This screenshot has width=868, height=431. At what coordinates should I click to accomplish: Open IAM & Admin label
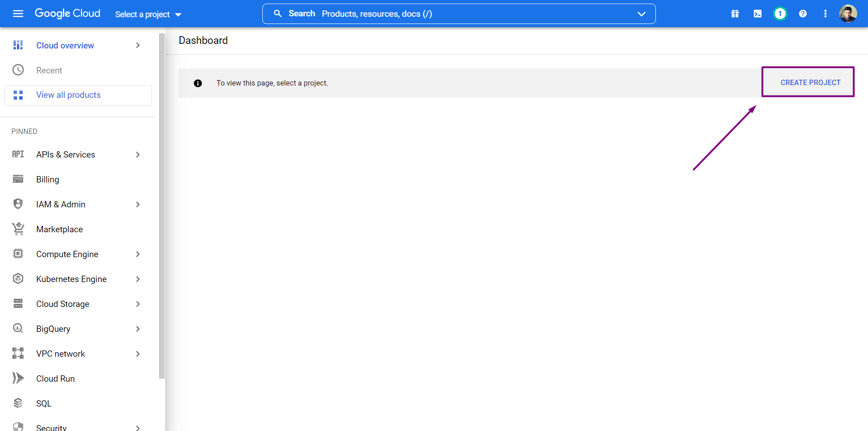(x=61, y=204)
